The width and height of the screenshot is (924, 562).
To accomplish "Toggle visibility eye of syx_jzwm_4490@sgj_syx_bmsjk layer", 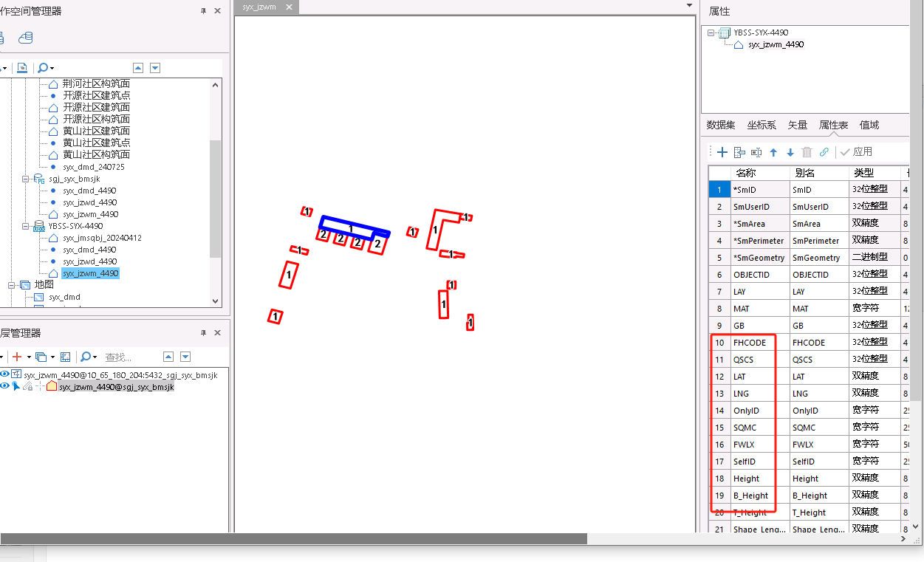I will (x=5, y=386).
